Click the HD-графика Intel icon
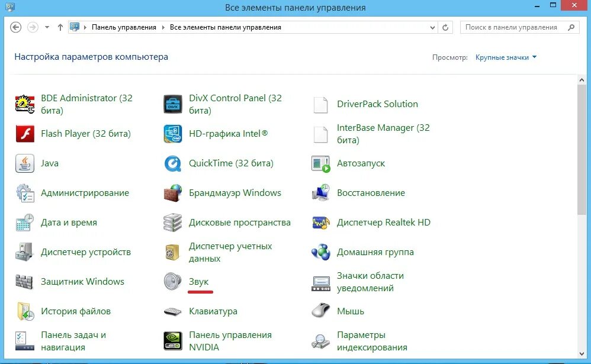This screenshot has height=364, width=591. [173, 134]
